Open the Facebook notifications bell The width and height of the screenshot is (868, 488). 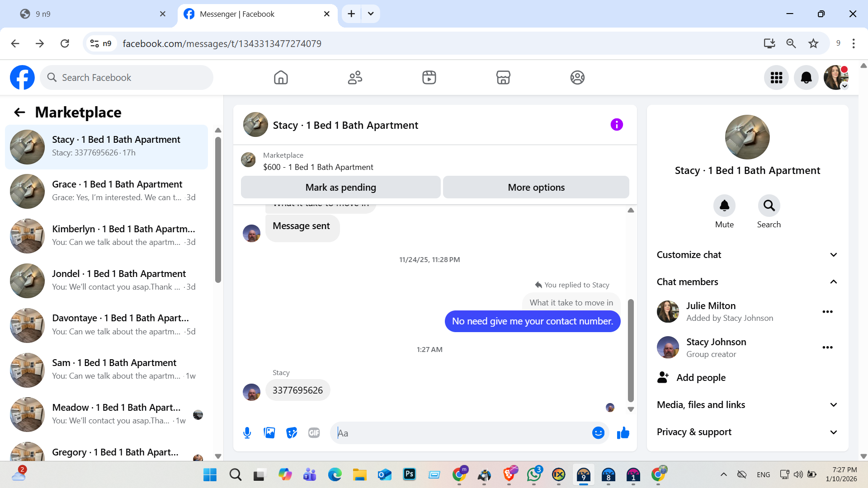click(x=806, y=78)
